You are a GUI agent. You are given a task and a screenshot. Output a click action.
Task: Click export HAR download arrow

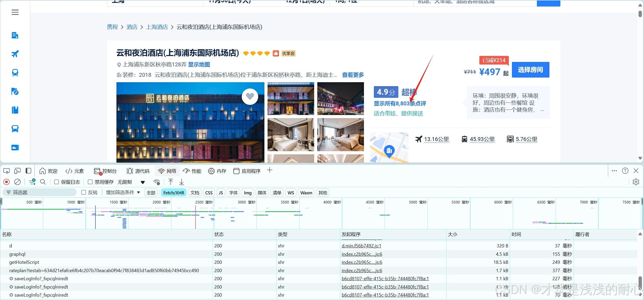182,182
